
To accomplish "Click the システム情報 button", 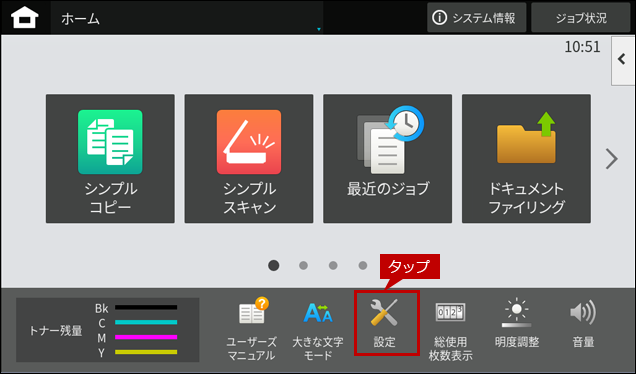I will pyautogui.click(x=476, y=18).
